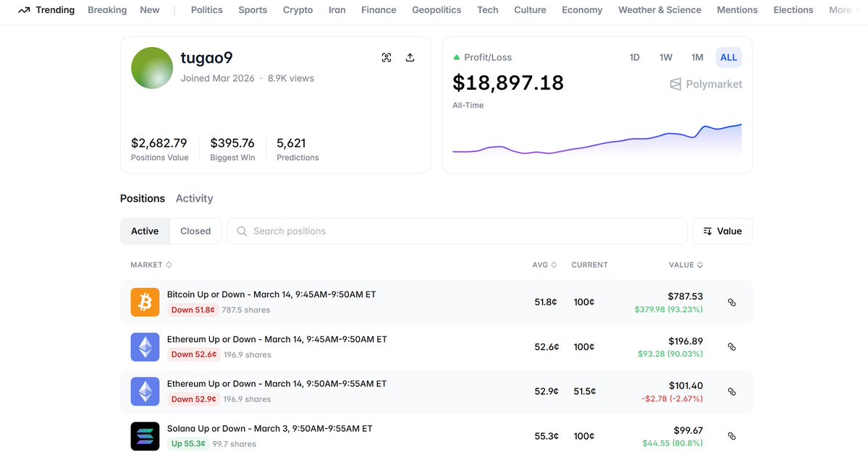The width and height of the screenshot is (868, 452).
Task: Click tugao9's green profile avatar
Action: (152, 68)
